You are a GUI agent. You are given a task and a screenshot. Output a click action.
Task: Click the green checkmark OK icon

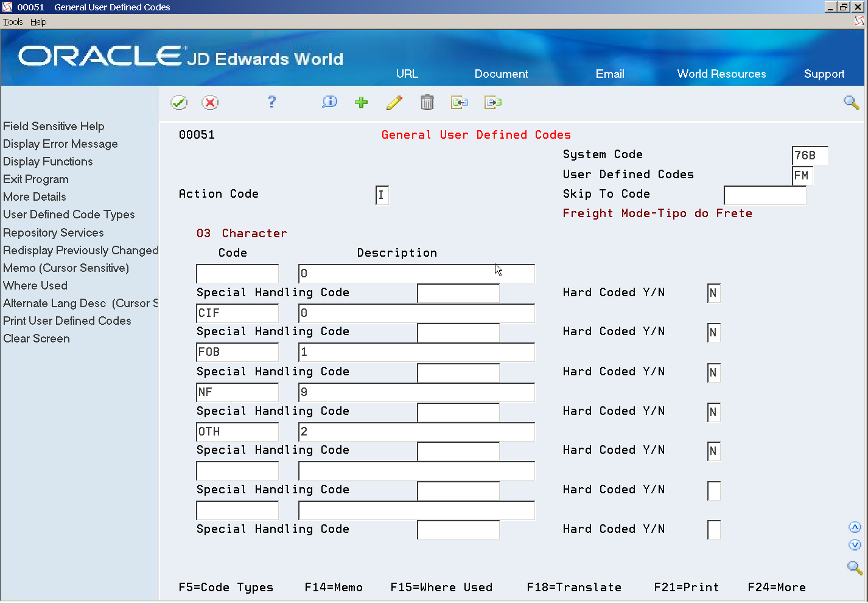[x=179, y=102]
